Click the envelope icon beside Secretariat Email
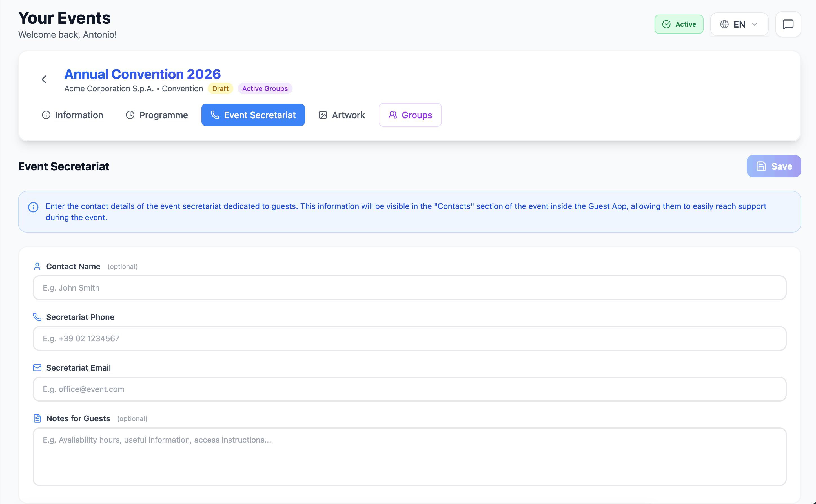Viewport: 816px width, 504px height. (37, 368)
